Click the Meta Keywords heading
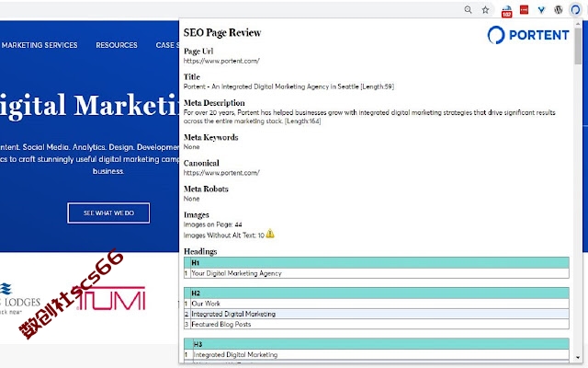The height and width of the screenshot is (368, 588). [210, 137]
